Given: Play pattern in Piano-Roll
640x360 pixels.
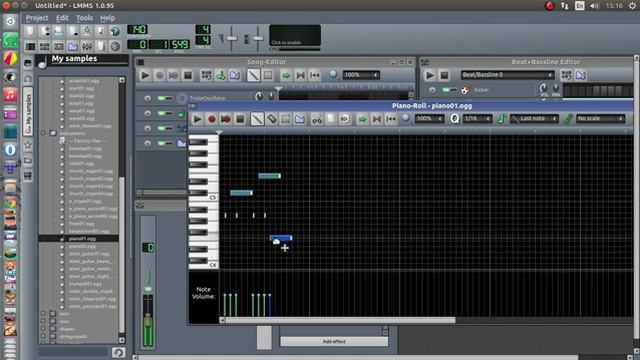Looking at the screenshot, I should (197, 119).
